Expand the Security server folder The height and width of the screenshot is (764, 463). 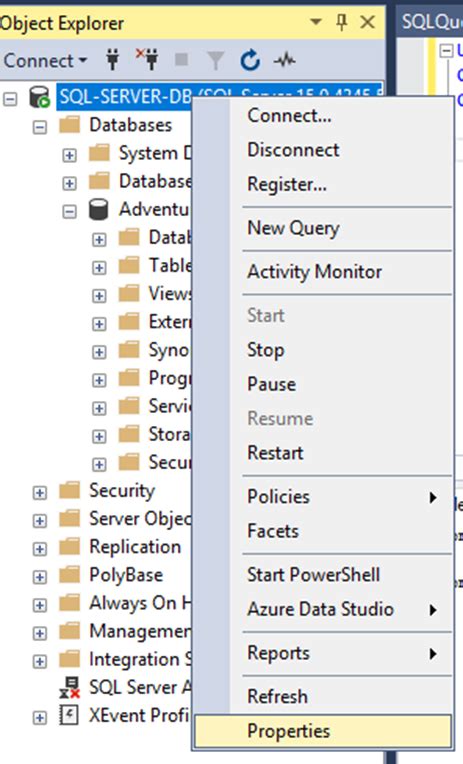(x=40, y=493)
